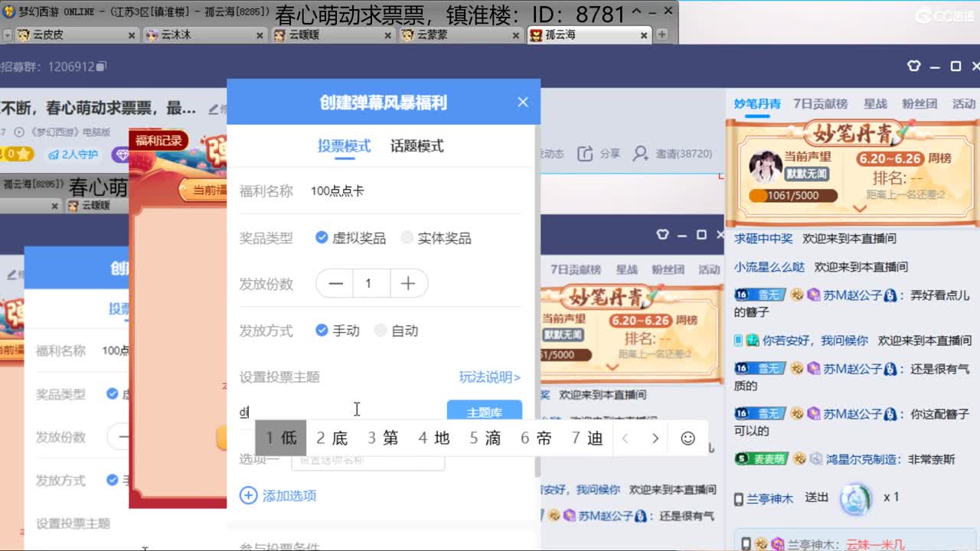
Task: Select the 自动 distribution method
Action: [x=381, y=330]
